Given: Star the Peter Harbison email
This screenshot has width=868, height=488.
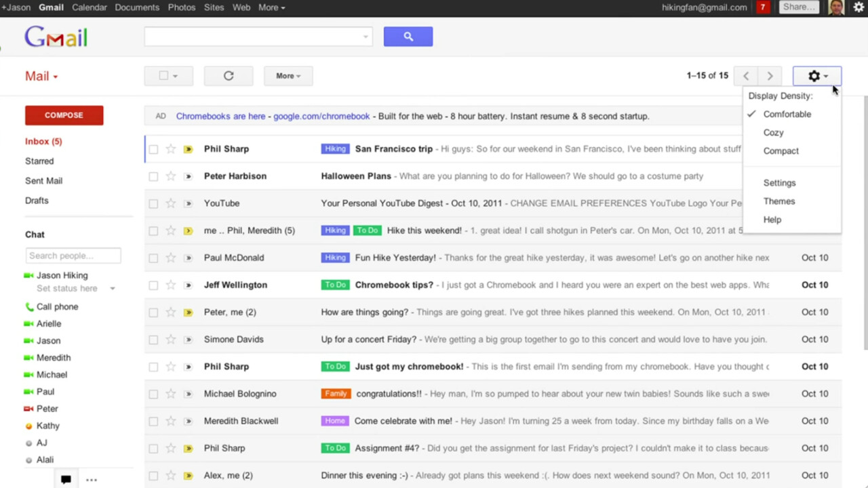Looking at the screenshot, I should pos(171,176).
